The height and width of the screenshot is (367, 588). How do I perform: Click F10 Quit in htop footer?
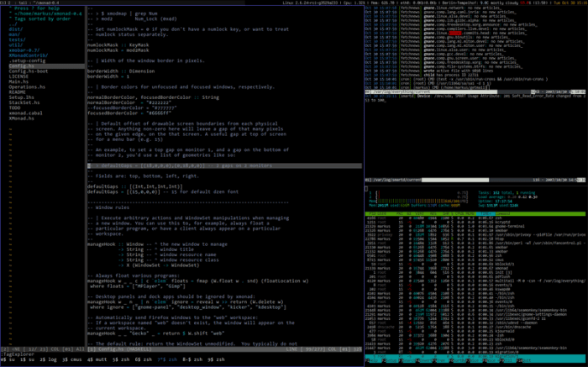(x=523, y=360)
